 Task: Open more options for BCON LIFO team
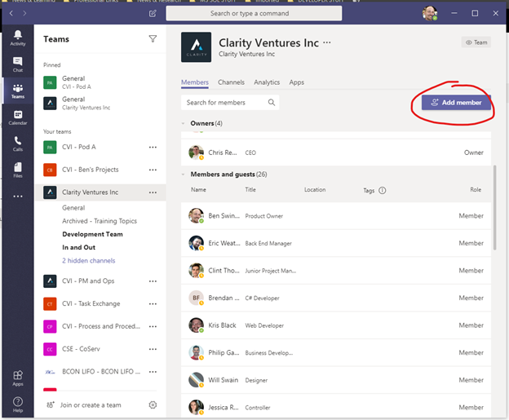(x=153, y=372)
